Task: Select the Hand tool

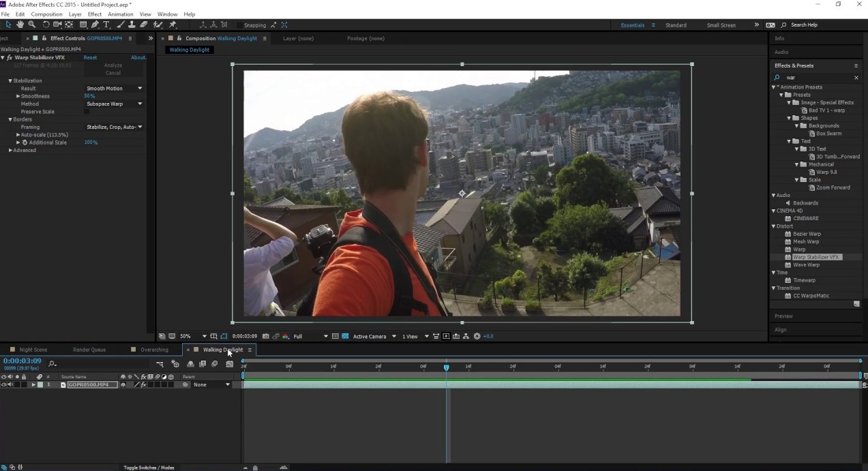Action: 20,25
